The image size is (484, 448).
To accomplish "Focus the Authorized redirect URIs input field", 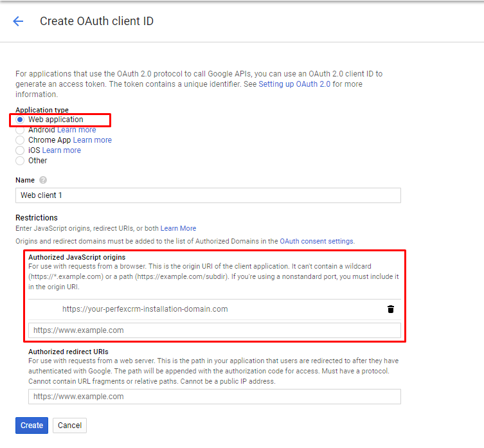I will coord(215,397).
